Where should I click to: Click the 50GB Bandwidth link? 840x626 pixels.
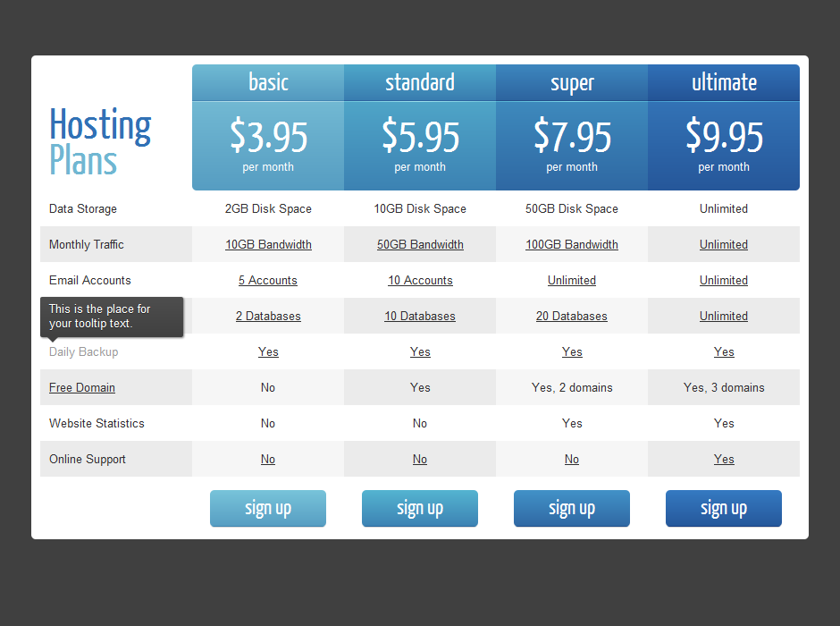coord(420,244)
